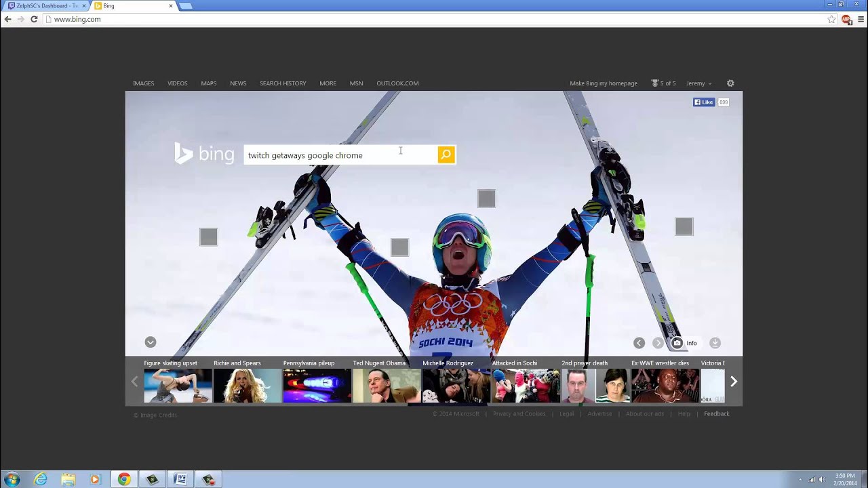Open Richie and Spears story
The height and width of the screenshot is (488, 868).
pyautogui.click(x=248, y=382)
